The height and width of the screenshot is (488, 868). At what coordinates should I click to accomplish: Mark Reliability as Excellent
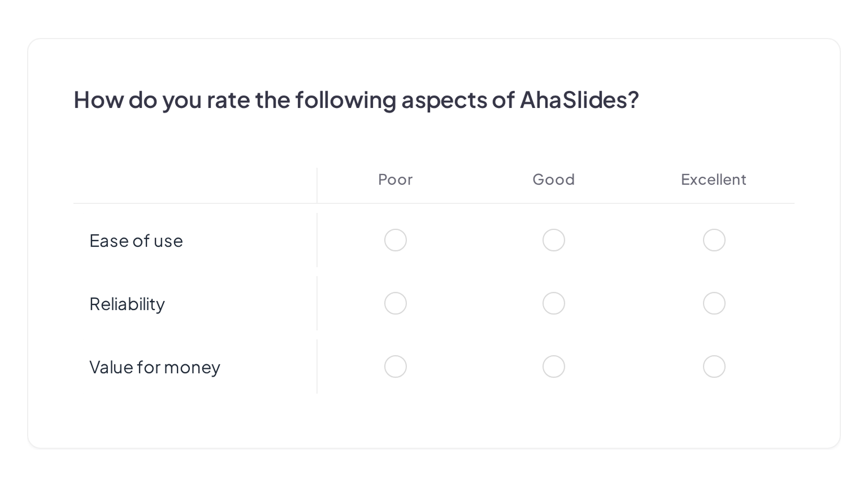click(x=714, y=304)
